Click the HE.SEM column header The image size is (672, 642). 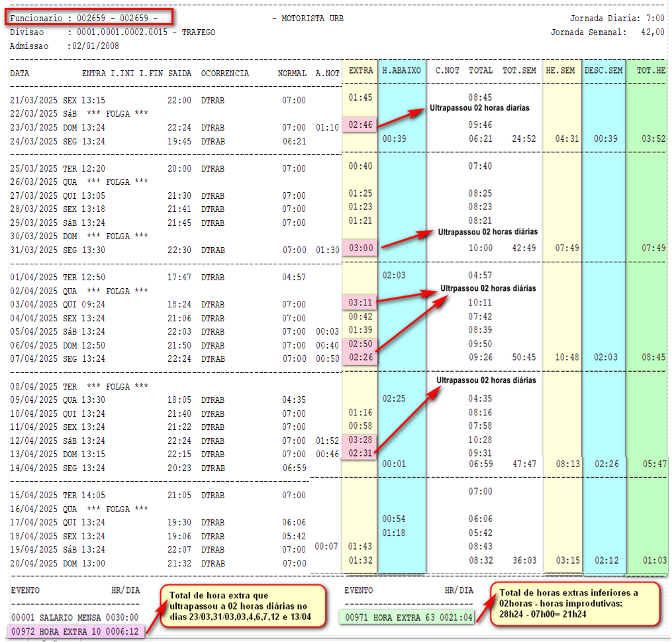click(x=560, y=70)
